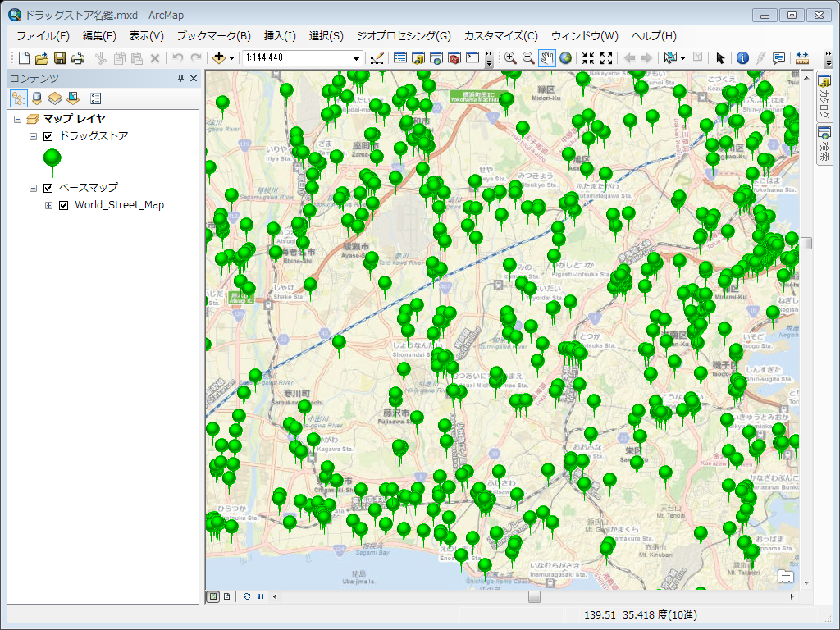
Task: Open the Editor toolbar icon
Action: pyautogui.click(x=377, y=58)
